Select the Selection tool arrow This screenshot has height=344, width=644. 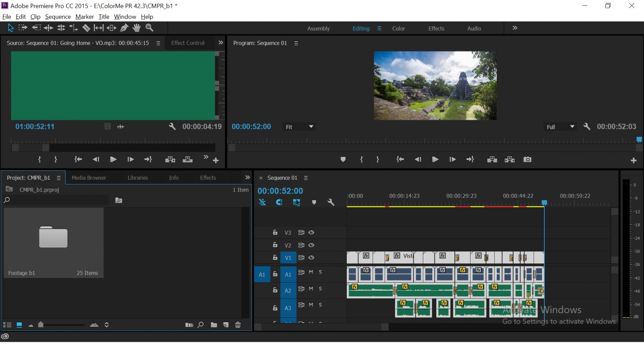pos(11,28)
